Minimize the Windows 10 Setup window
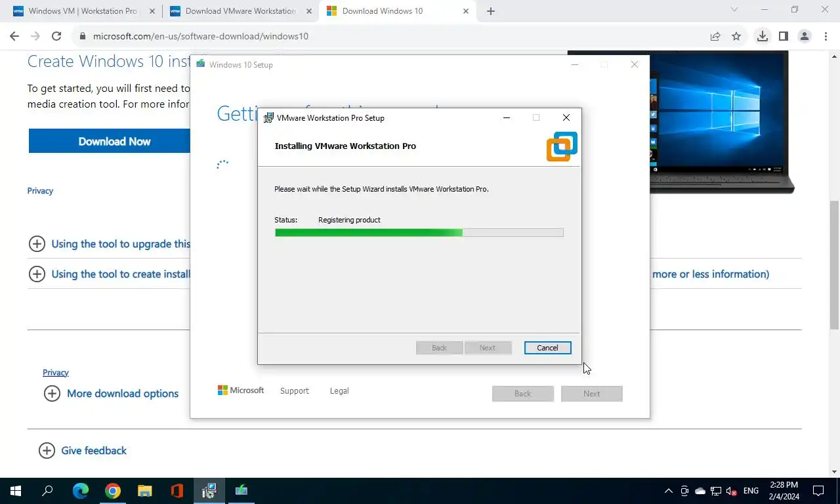Viewport: 840px width, 504px height. coord(575,64)
